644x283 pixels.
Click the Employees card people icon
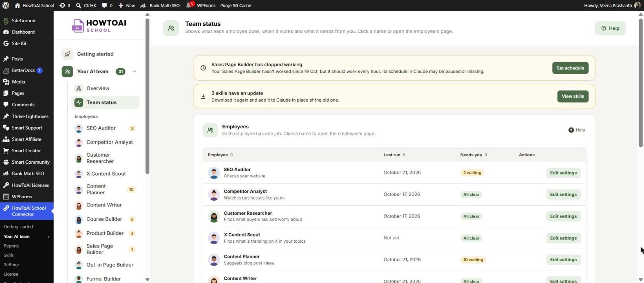coord(210,130)
